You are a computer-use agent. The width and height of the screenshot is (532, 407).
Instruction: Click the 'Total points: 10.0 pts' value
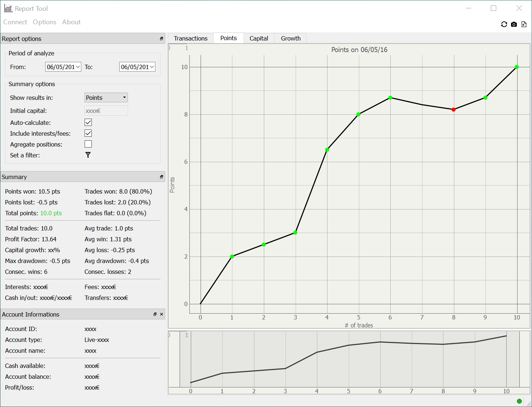pyautogui.click(x=51, y=213)
